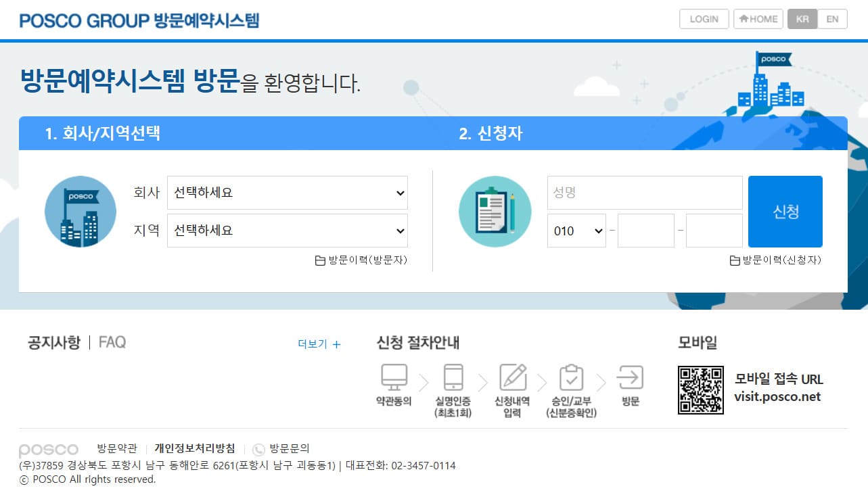The width and height of the screenshot is (868, 497).
Task: Click the phone icon beside 방문문의
Action: click(258, 449)
